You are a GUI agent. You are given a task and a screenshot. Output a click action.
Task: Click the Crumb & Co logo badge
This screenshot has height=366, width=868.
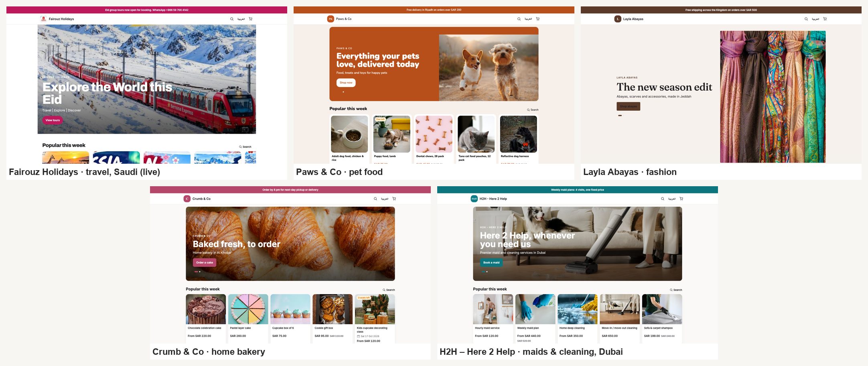(x=187, y=199)
